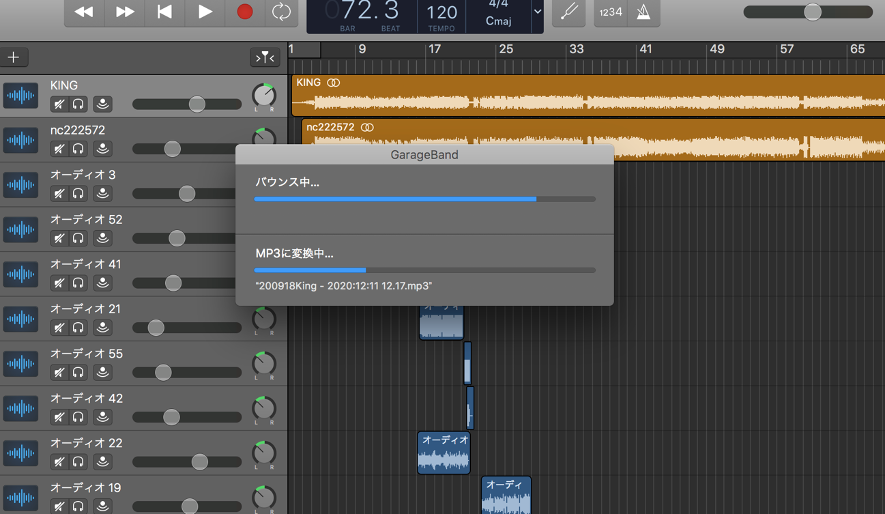Select the オーディオ 41 track waveform icon
Screen dimensions: 885x514
(x=20, y=274)
